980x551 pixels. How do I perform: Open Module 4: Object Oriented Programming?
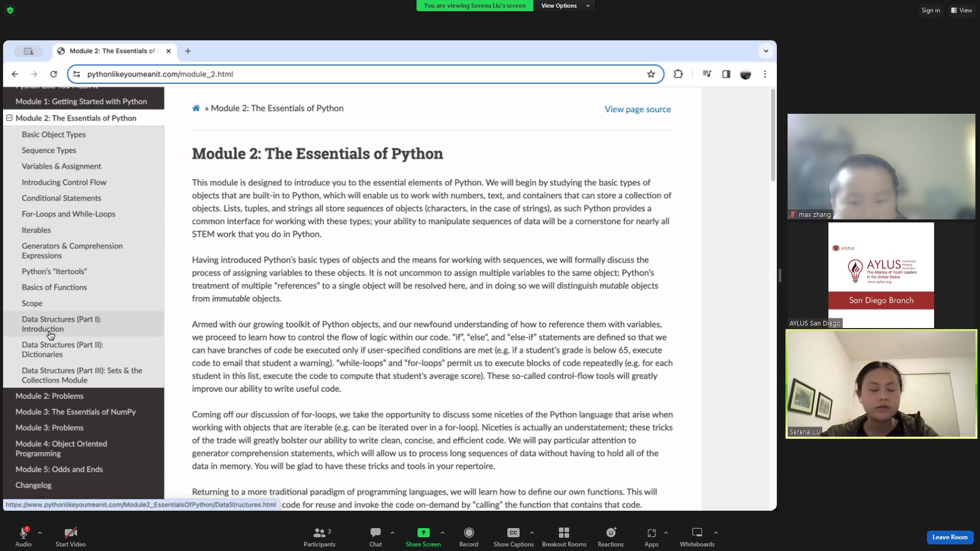tap(61, 448)
